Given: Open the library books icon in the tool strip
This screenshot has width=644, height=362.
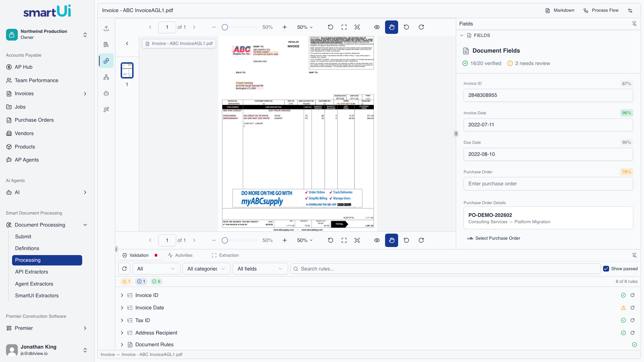Looking at the screenshot, I should click(x=106, y=45).
